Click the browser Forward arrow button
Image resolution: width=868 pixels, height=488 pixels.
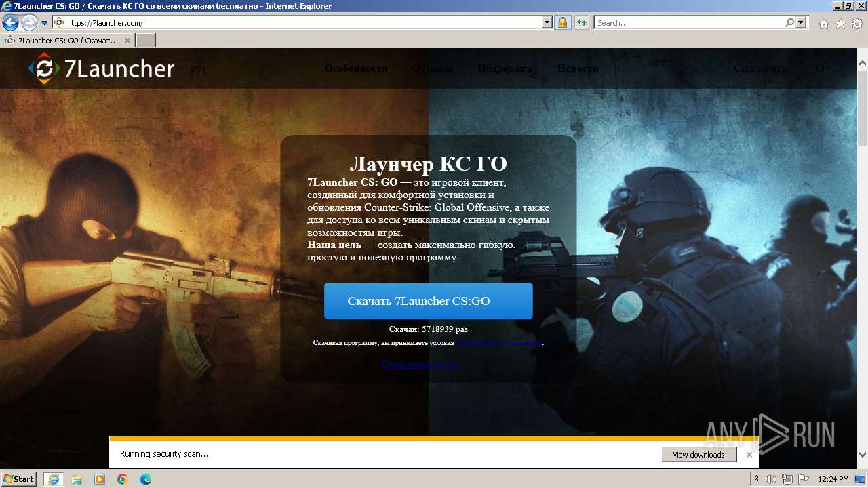(29, 23)
